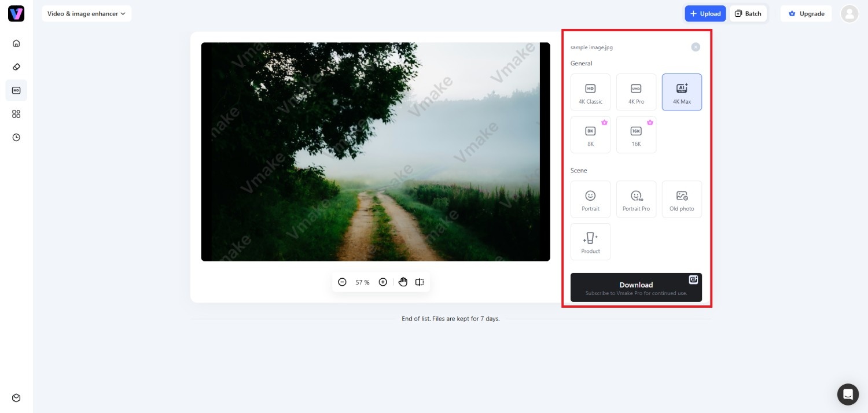Choose the Portrait scene mode
The image size is (868, 413).
click(590, 199)
